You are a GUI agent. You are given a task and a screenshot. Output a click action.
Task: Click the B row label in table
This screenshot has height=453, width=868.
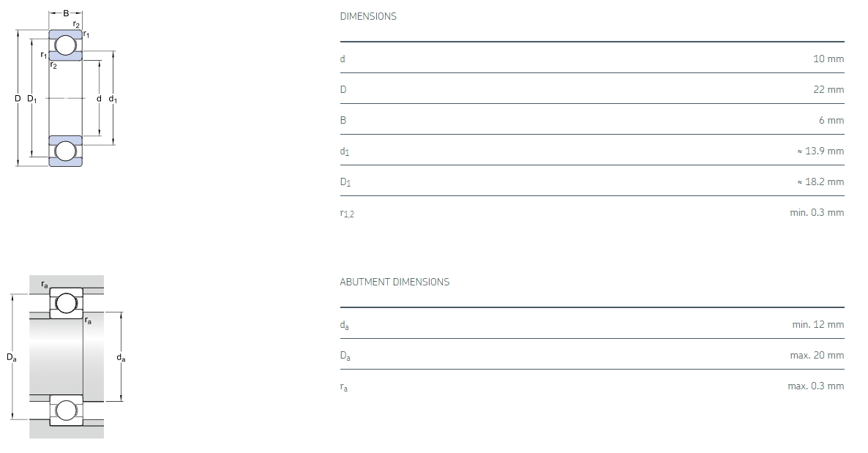[343, 120]
